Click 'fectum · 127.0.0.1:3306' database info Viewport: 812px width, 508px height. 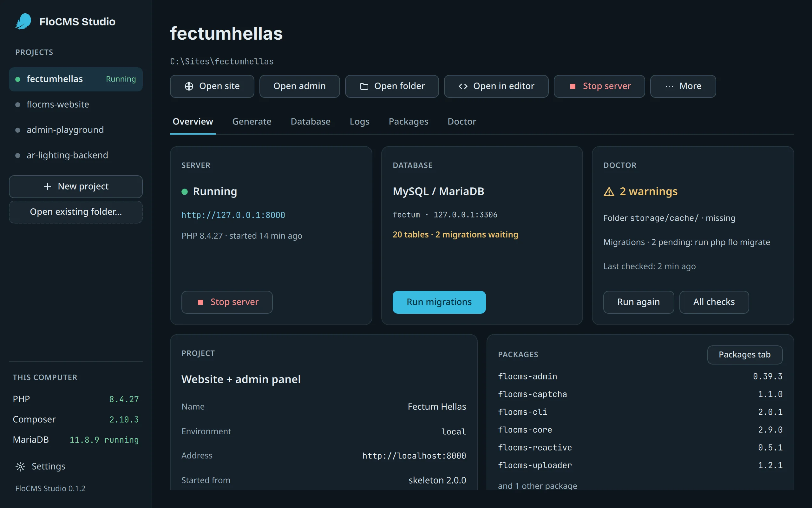pos(445,215)
